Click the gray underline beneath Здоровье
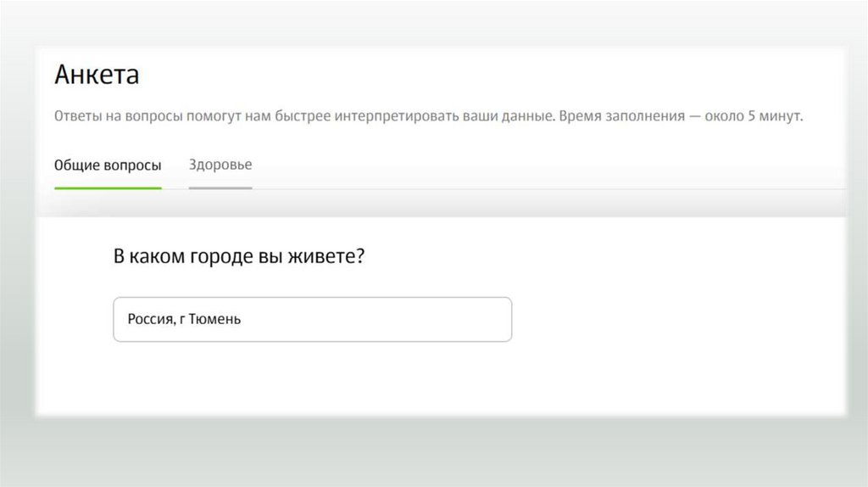The width and height of the screenshot is (868, 487). pyautogui.click(x=220, y=188)
